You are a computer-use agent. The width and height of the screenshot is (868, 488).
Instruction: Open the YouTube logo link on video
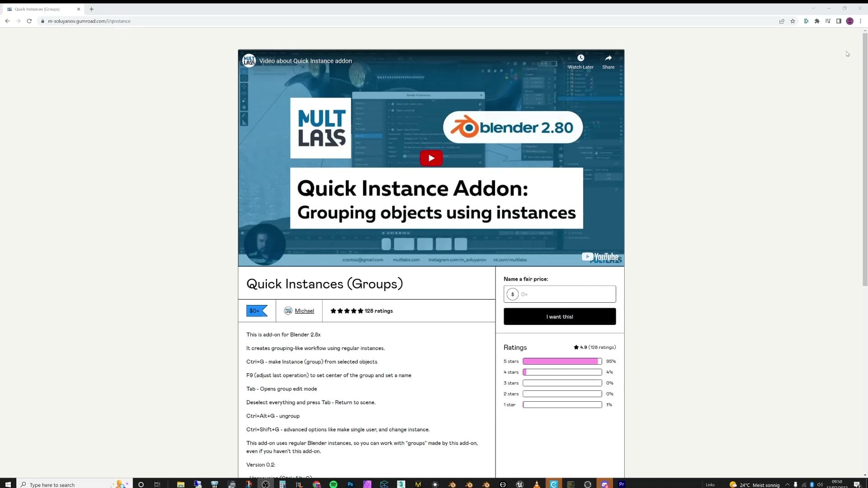pos(600,257)
